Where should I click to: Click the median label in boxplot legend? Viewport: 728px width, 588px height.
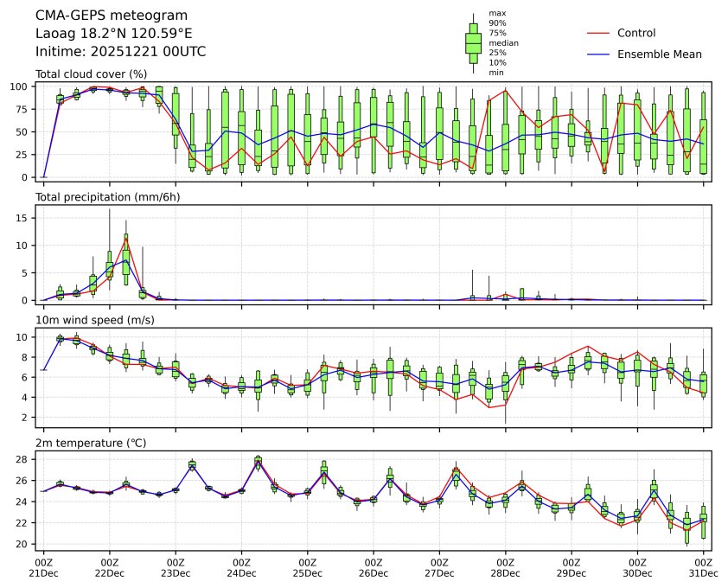coord(503,42)
